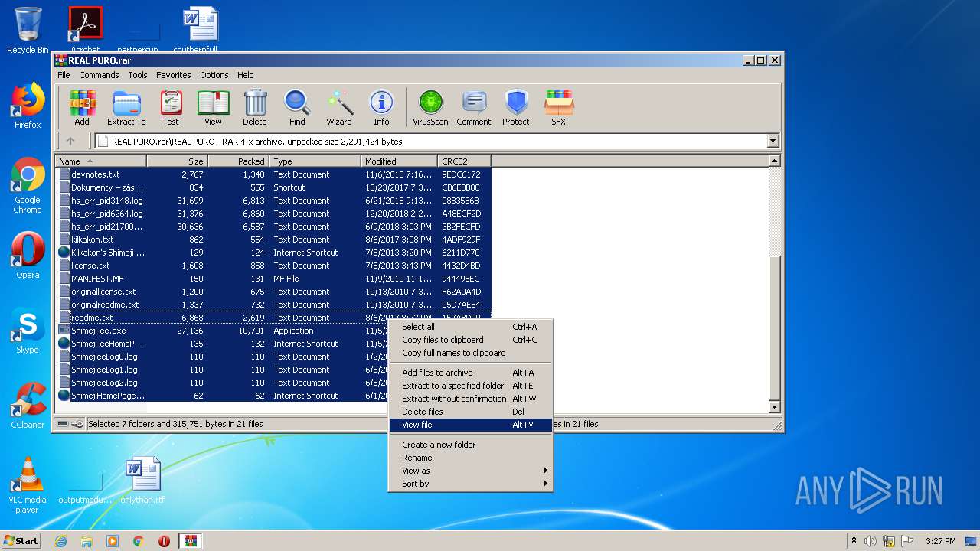The image size is (980, 551).
Task: Open CCleaner desktop shortcut
Action: pos(28,406)
